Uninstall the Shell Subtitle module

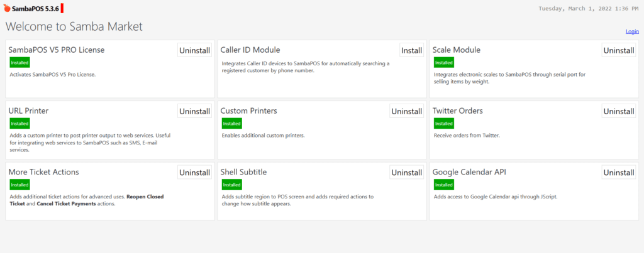[x=406, y=172]
